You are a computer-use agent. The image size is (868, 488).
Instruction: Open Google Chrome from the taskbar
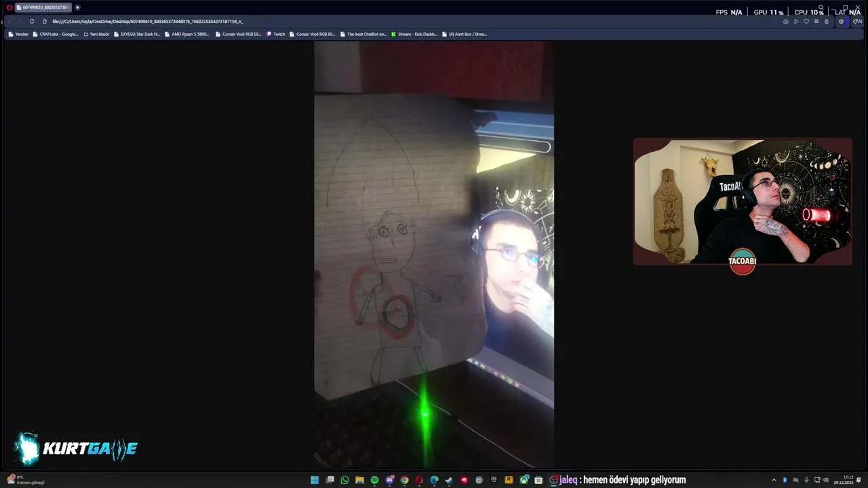pos(404,480)
